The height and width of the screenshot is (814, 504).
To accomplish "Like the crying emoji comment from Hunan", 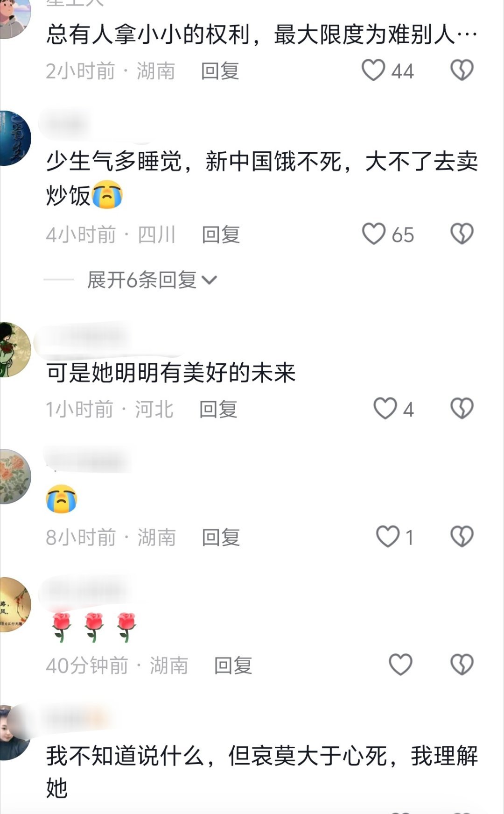I will (x=388, y=537).
